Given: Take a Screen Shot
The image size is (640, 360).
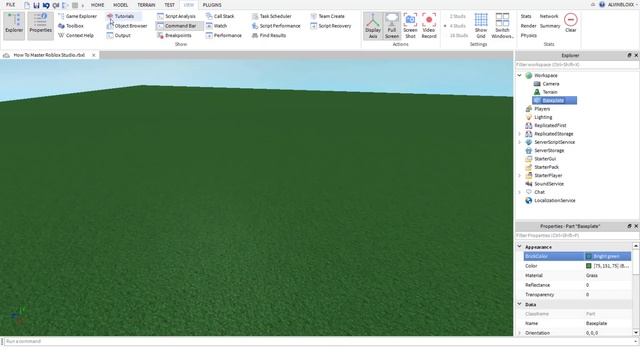Looking at the screenshot, I should pos(410,26).
